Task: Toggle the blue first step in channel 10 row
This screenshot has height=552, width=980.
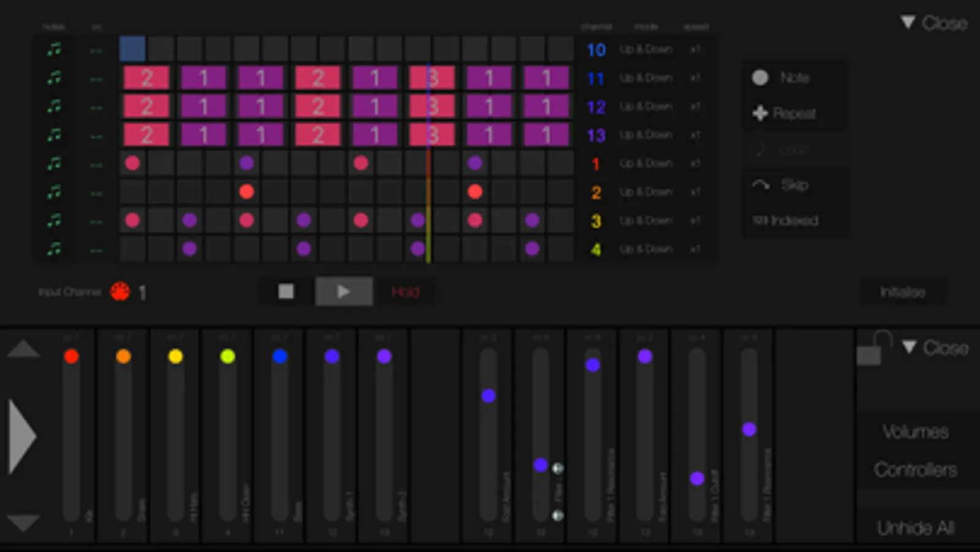Action: (x=132, y=49)
